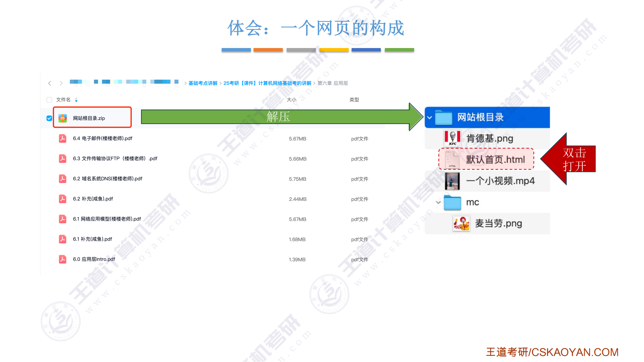Toggle the select-all checkbox beside 文件名
This screenshot has height=362, width=644.
point(49,100)
